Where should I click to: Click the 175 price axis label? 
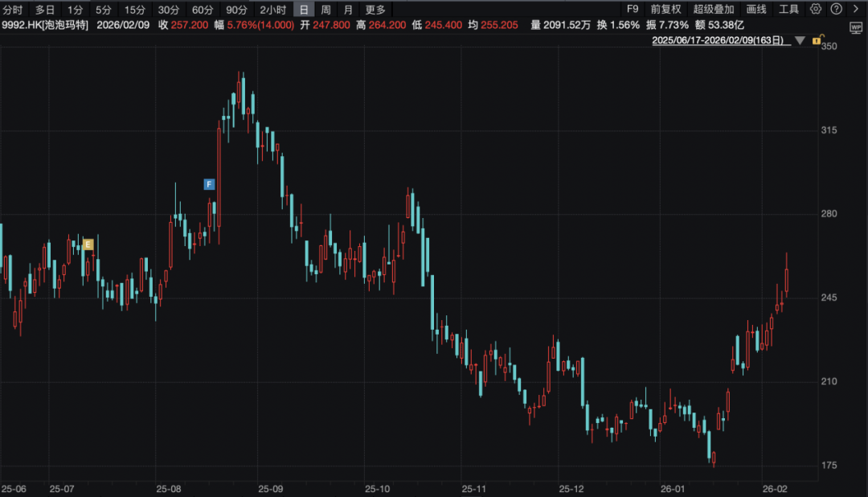[829, 466]
